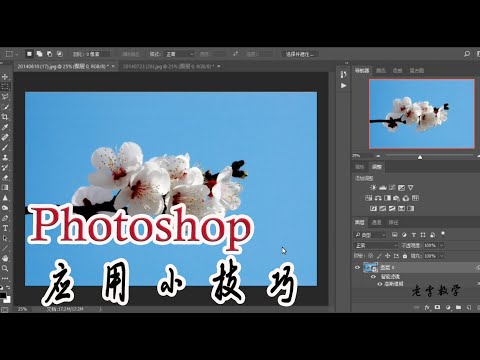This screenshot has height=360, width=480.
Task: Select the Polygonal Lasso tool
Action: click(5, 97)
